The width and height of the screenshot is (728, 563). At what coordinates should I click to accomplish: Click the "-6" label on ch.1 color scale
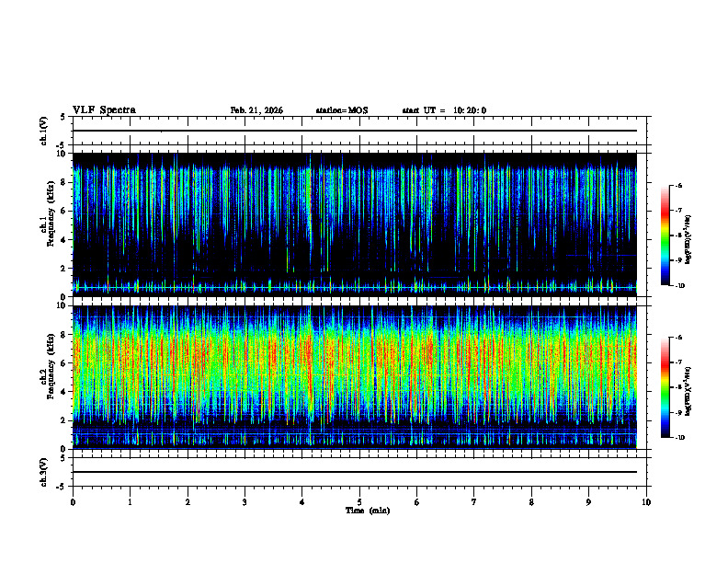678,185
